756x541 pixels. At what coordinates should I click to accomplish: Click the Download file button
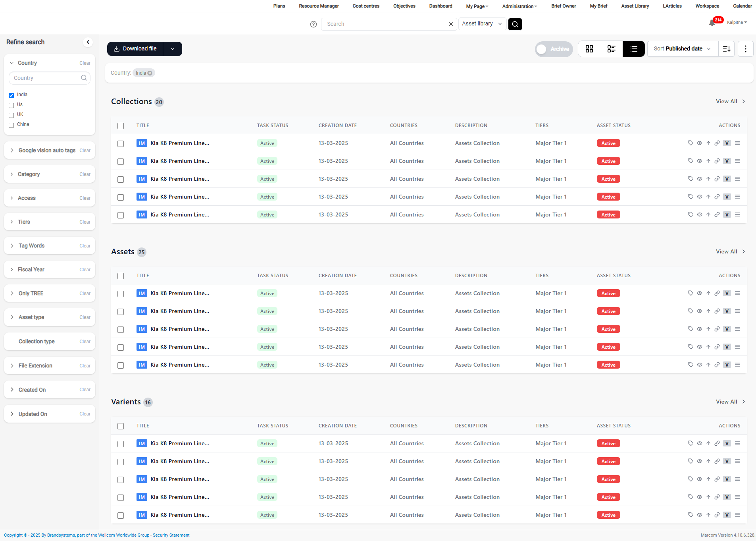(x=135, y=49)
